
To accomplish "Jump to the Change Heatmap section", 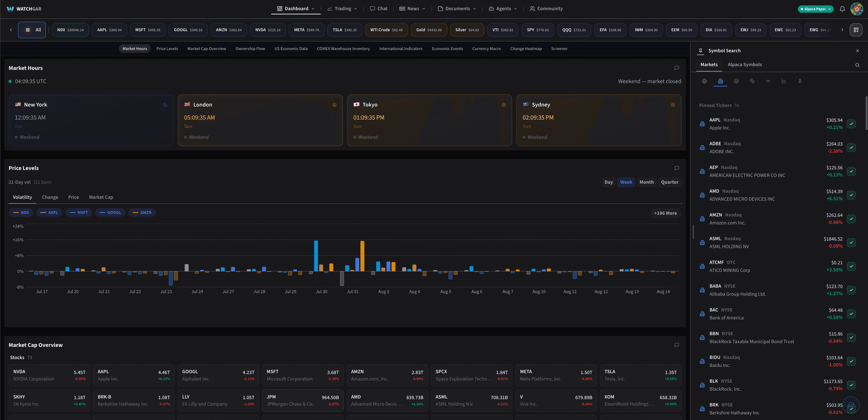I will click(x=526, y=49).
